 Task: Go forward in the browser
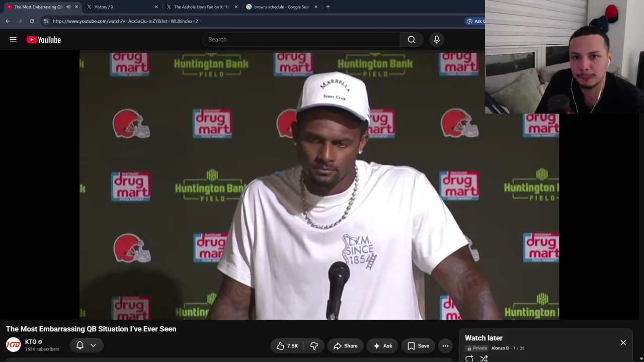[x=20, y=21]
